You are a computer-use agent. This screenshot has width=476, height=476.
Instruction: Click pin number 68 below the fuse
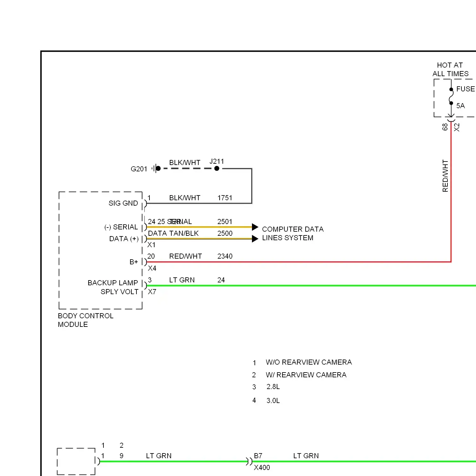coord(445,127)
